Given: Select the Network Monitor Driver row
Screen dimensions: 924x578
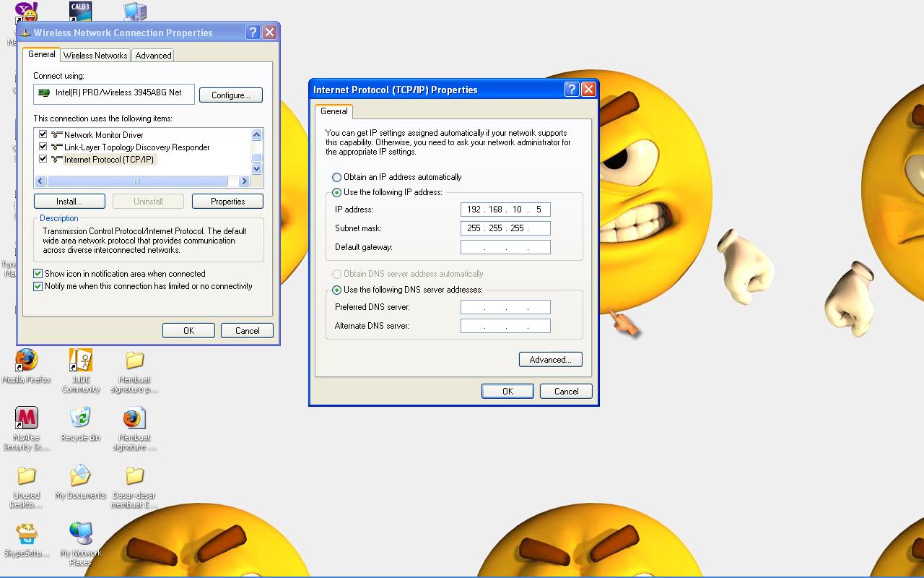Looking at the screenshot, I should coord(103,134).
